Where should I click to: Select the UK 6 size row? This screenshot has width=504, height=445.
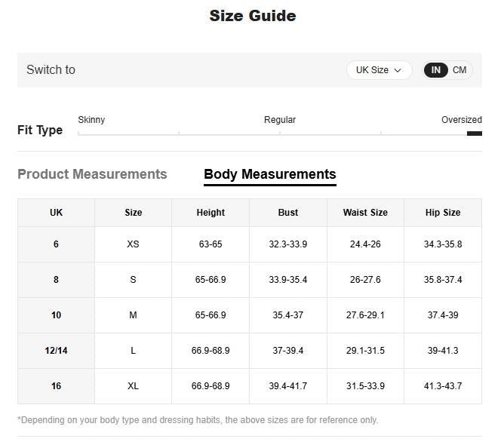click(250, 244)
